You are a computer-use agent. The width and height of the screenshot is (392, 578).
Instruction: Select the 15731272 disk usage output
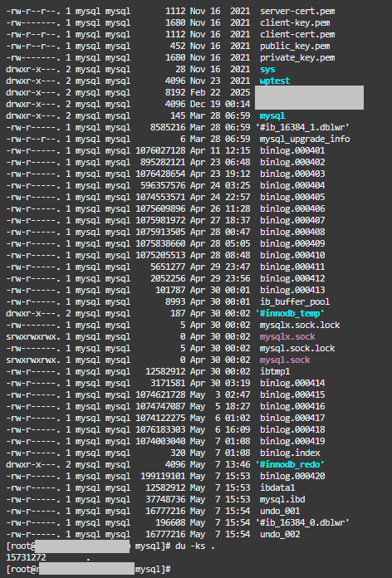[26, 558]
